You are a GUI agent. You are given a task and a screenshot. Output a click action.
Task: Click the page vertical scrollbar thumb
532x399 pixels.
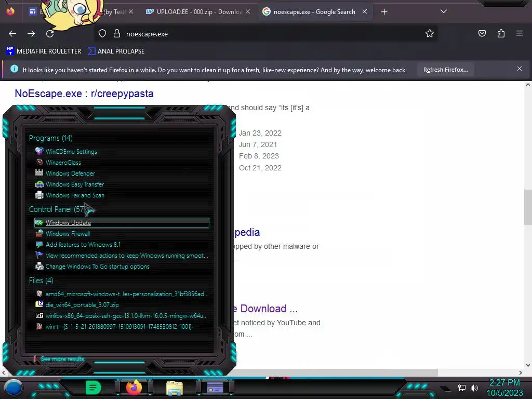click(528, 207)
